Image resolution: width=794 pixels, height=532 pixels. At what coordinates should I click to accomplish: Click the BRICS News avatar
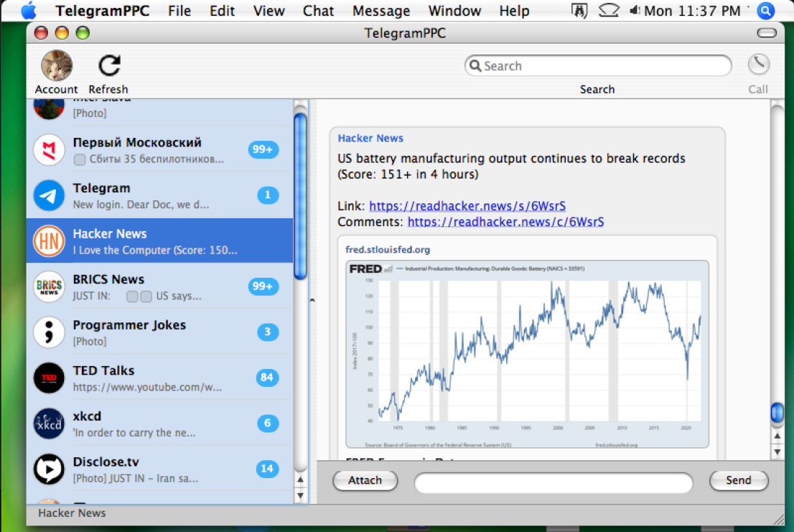pos(49,286)
